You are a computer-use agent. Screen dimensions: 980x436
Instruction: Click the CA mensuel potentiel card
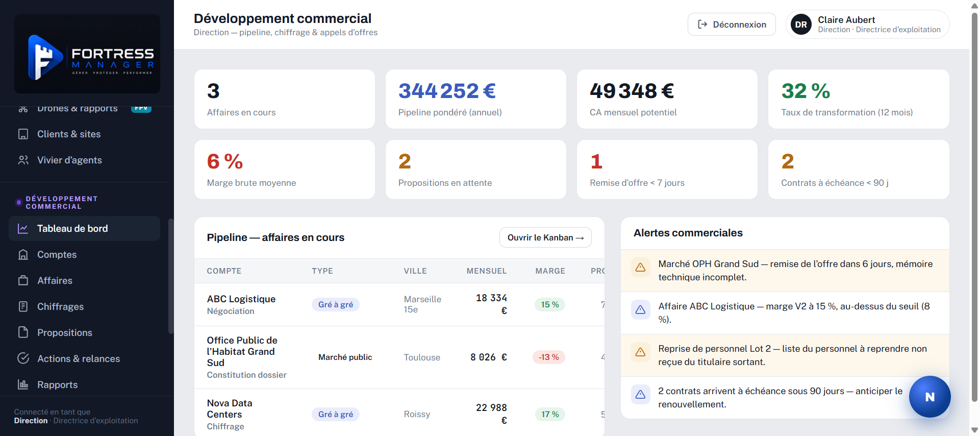click(x=667, y=99)
